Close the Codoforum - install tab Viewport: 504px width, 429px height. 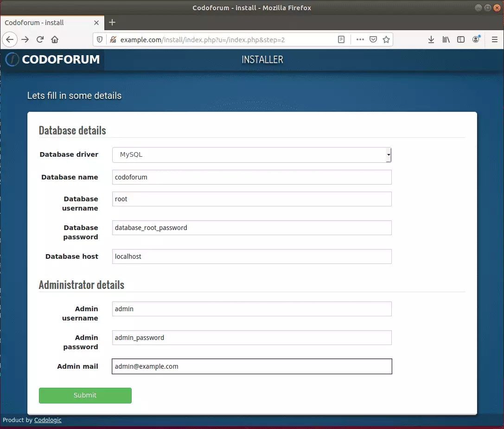[x=96, y=23]
